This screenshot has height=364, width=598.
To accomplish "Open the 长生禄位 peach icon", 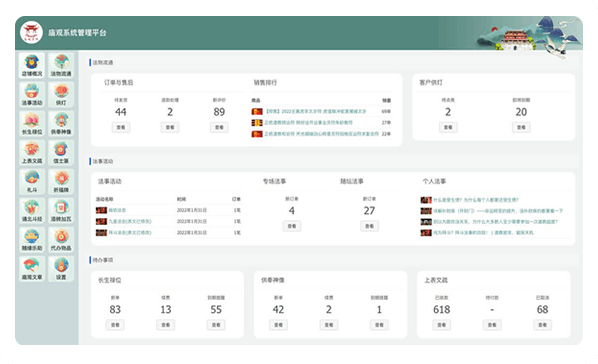I will [x=32, y=124].
